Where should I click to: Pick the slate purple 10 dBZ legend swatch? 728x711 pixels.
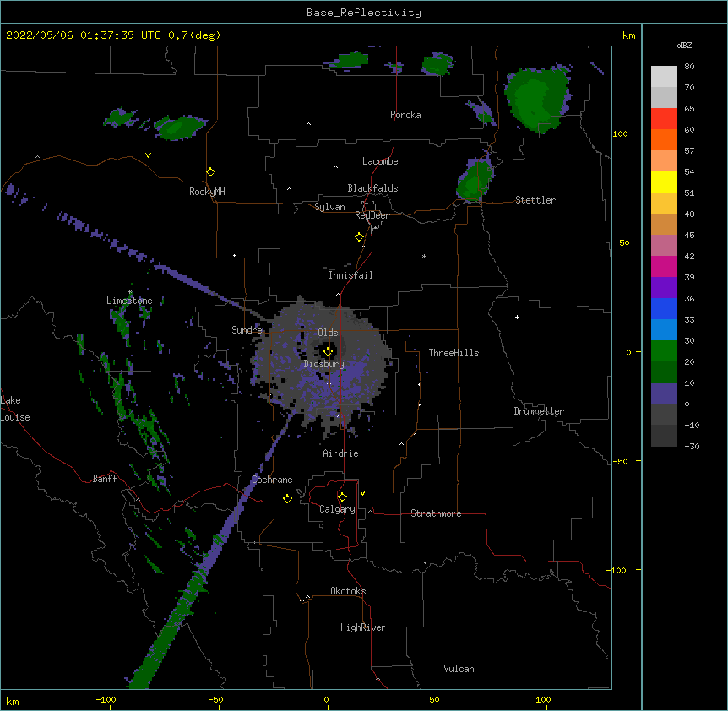[x=664, y=393]
